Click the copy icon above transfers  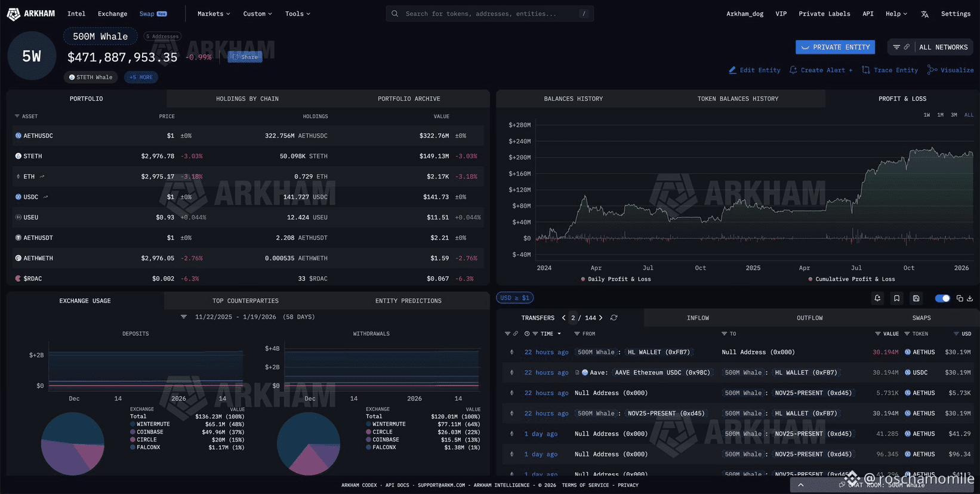pos(960,298)
